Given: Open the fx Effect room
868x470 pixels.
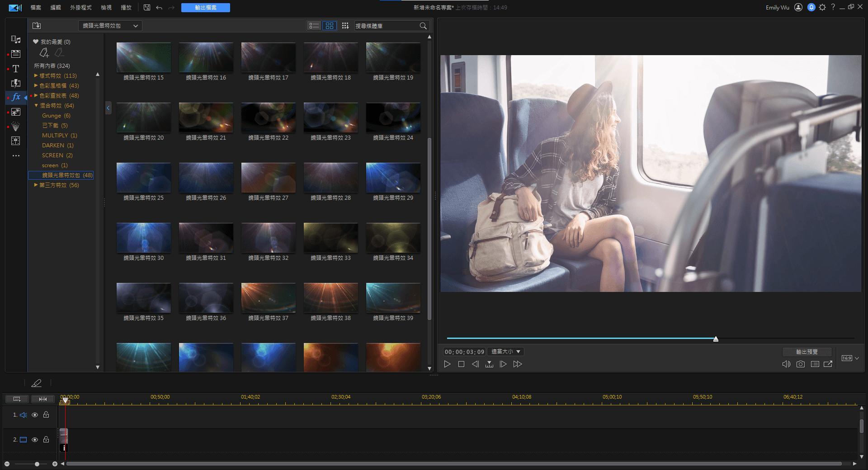Looking at the screenshot, I should click(x=16, y=97).
